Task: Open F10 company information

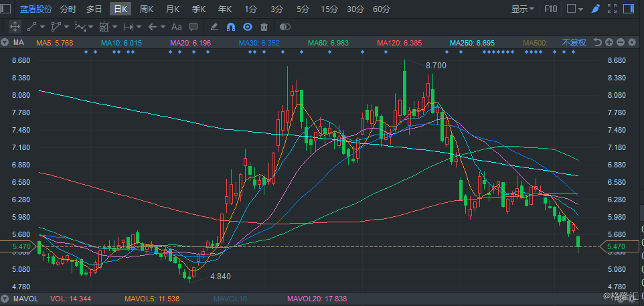Action: (x=551, y=9)
